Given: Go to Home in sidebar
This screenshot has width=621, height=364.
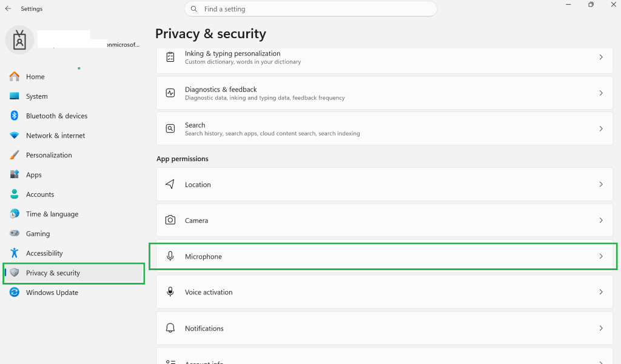Looking at the screenshot, I should tap(35, 77).
